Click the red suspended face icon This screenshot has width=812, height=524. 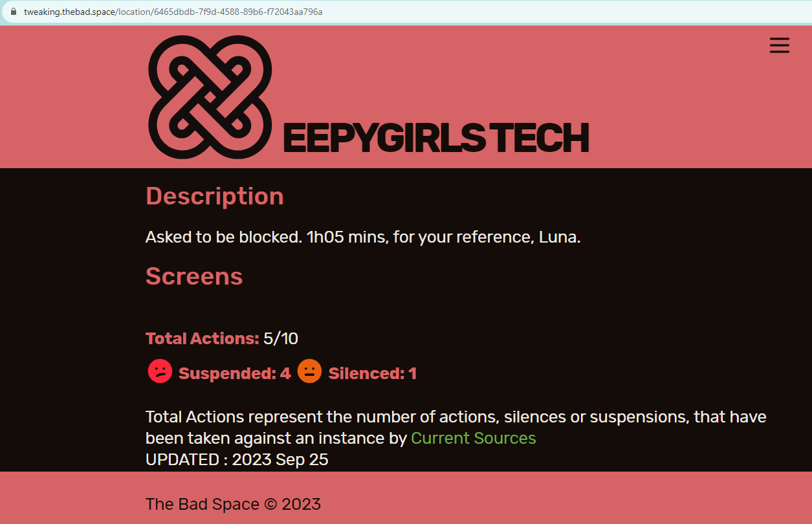[x=160, y=371]
